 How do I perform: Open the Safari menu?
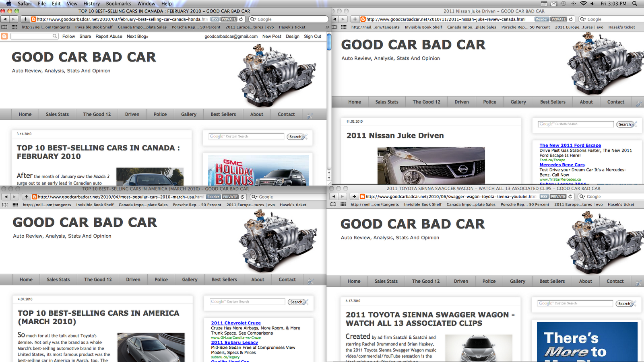tap(25, 3)
